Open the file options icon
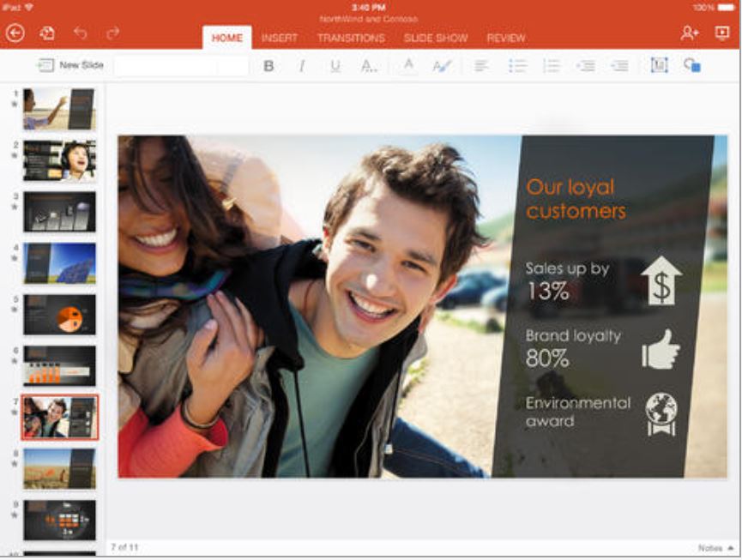The width and height of the screenshot is (742, 560). pos(47,33)
